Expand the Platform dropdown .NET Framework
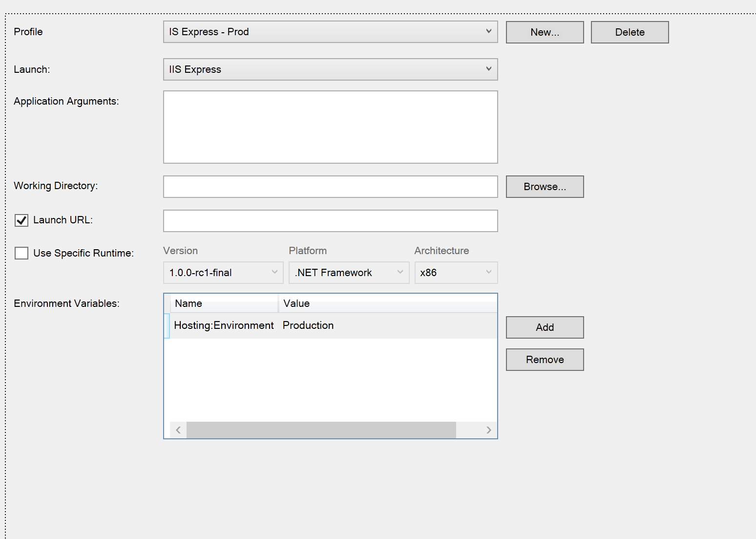Viewport: 756px width, 539px height. click(x=349, y=273)
